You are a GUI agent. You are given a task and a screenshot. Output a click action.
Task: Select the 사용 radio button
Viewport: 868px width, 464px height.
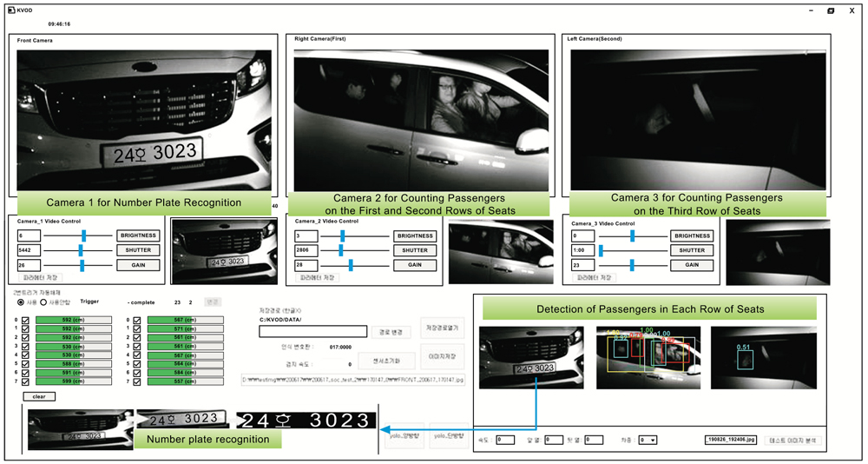coord(21,302)
